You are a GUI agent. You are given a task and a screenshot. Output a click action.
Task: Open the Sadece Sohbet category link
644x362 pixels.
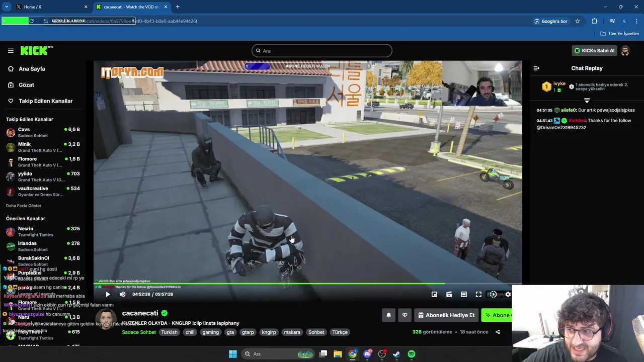pos(139,332)
